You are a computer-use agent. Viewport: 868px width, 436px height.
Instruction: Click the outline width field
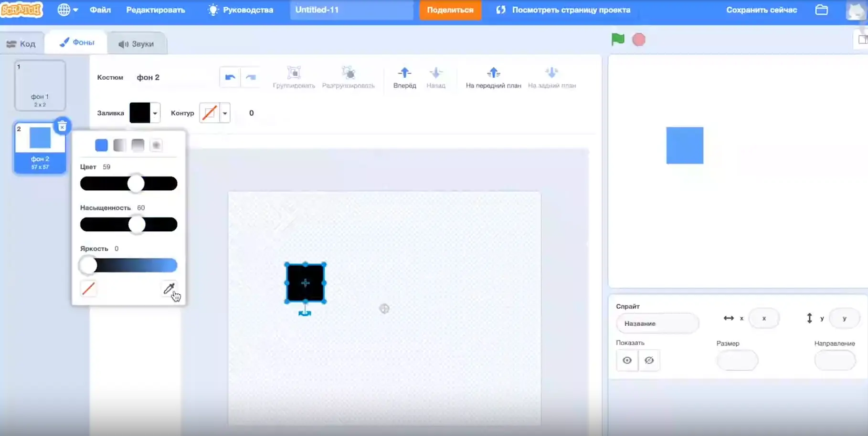coord(252,113)
